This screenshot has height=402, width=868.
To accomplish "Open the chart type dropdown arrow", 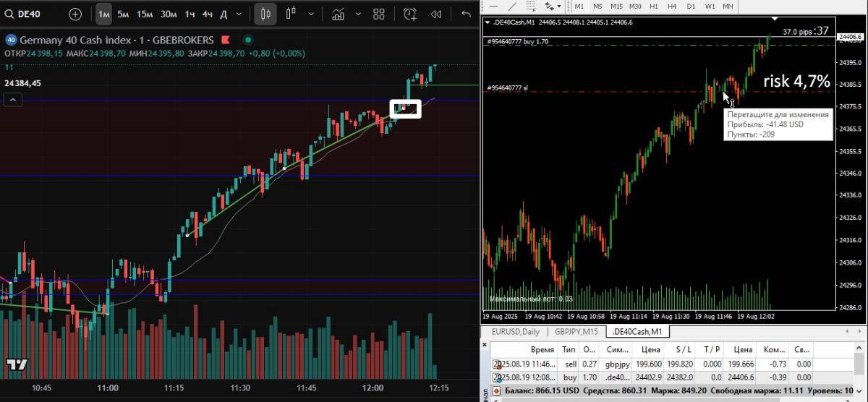I will point(311,14).
